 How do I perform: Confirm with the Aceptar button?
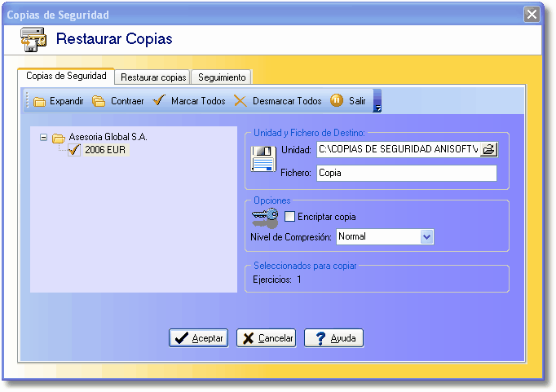click(x=199, y=338)
